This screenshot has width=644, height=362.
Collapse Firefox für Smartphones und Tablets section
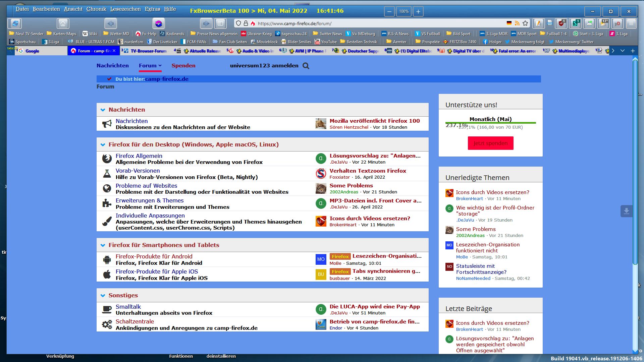click(x=103, y=245)
